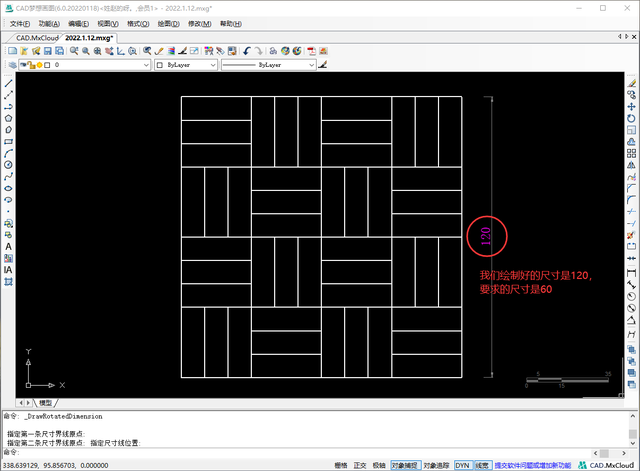Click the PDF export icon
This screenshot has height=471, width=640.
[312, 51]
